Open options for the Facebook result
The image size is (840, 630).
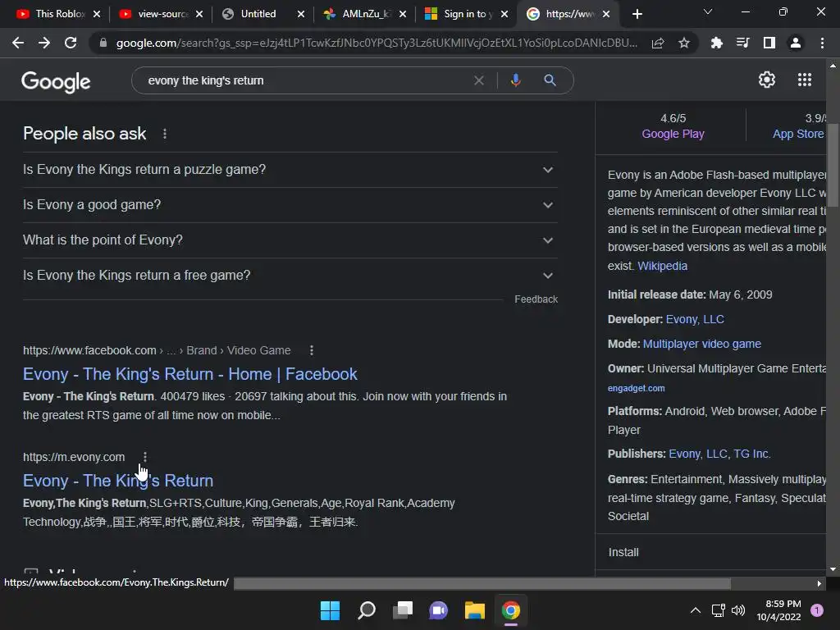[x=311, y=350]
